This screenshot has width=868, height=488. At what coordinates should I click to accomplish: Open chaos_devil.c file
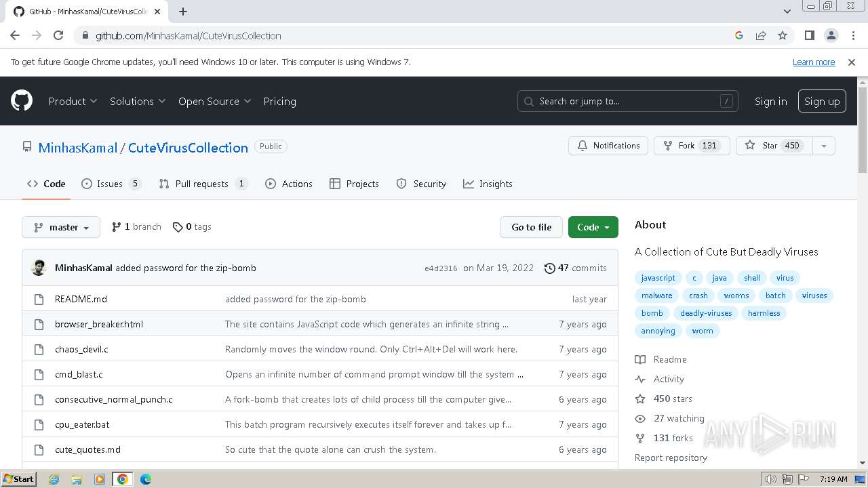point(81,349)
